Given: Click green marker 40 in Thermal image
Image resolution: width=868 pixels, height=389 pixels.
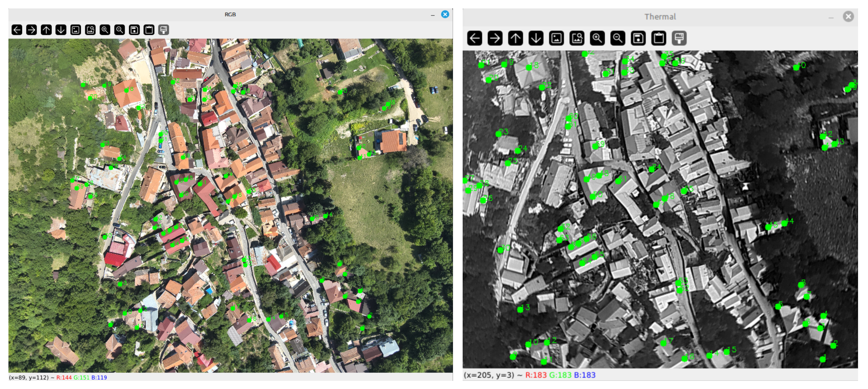Looking at the screenshot, I should coord(796,67).
